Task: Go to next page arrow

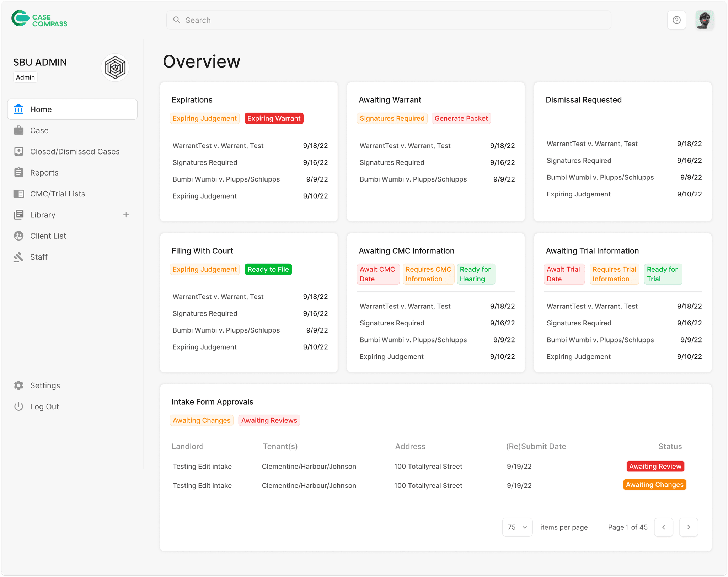Action: pyautogui.click(x=688, y=527)
